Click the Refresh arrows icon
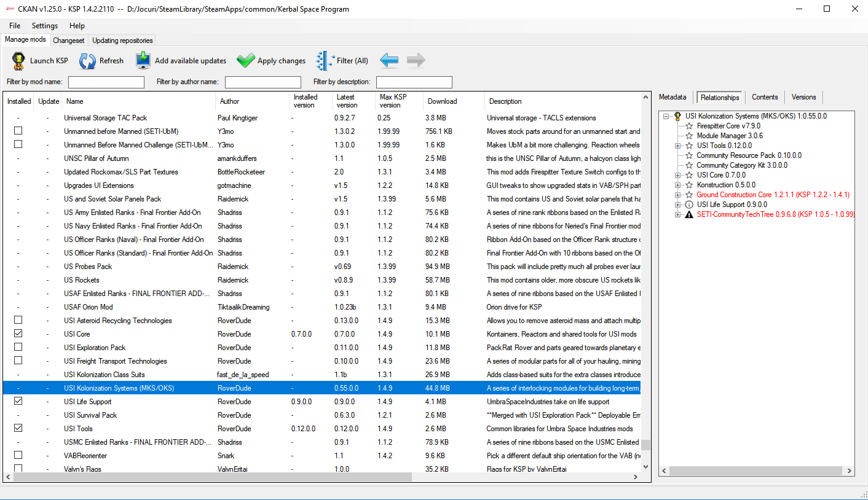This screenshot has height=500, width=868. 87,61
